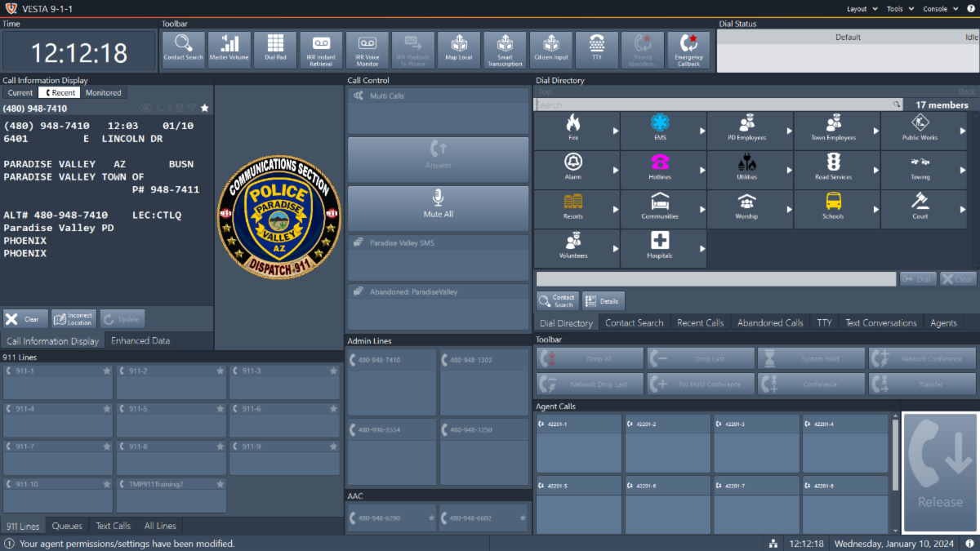Screen dimensions: 980x551
Task: Open the Text Conversations tab
Action: click(x=880, y=323)
